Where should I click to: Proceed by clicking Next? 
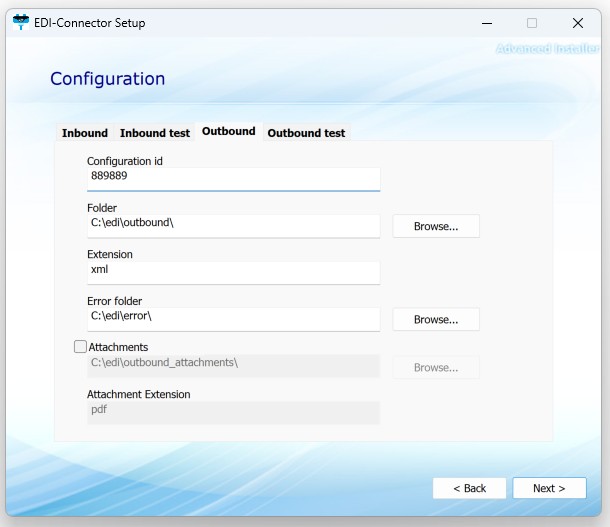[549, 488]
